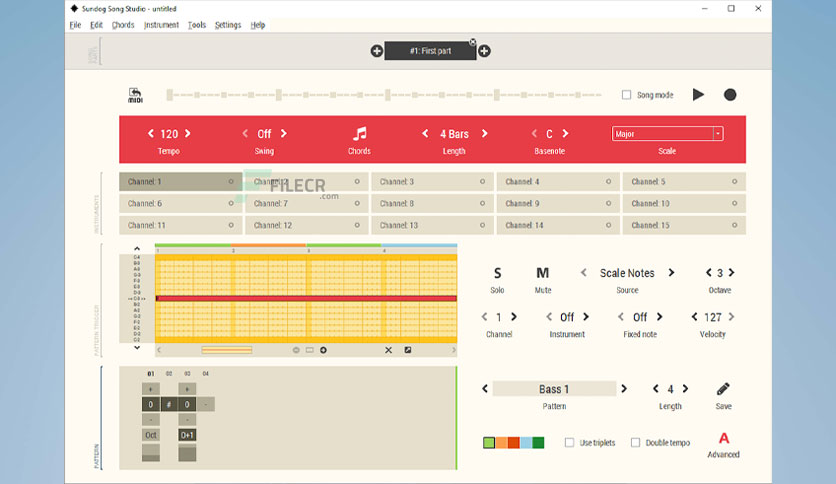Add a part after First part

point(484,51)
